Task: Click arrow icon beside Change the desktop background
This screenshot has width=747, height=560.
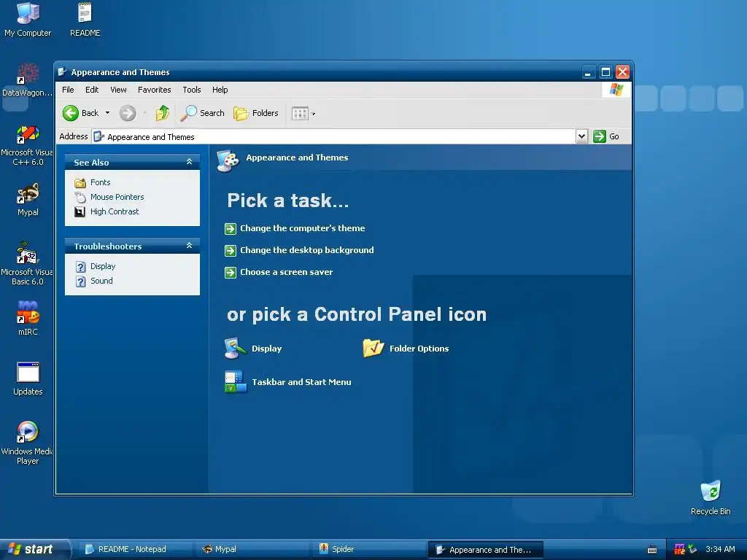Action: [230, 251]
